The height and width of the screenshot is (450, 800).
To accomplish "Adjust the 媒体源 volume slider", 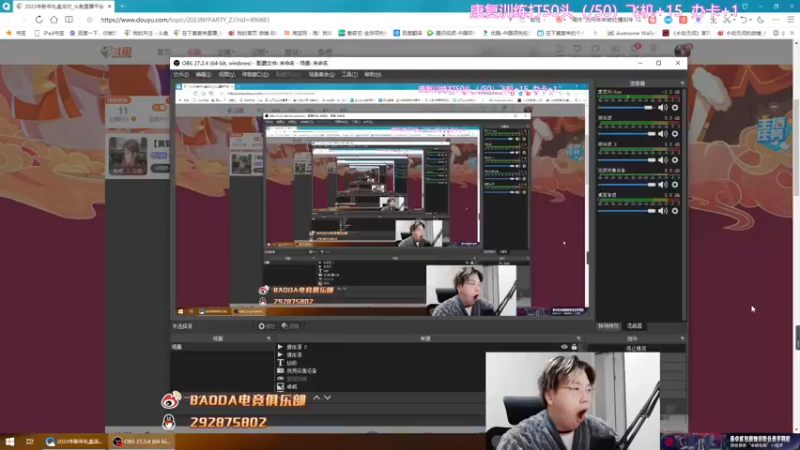I will (x=627, y=134).
